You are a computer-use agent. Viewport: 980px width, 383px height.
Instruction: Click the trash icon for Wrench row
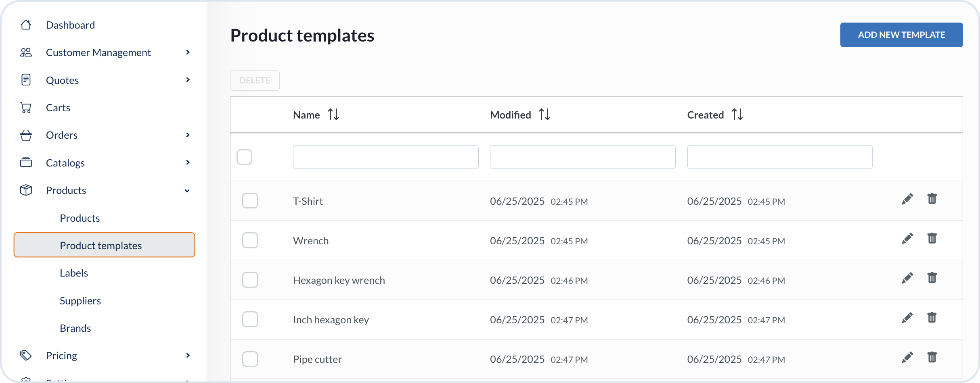pos(932,238)
